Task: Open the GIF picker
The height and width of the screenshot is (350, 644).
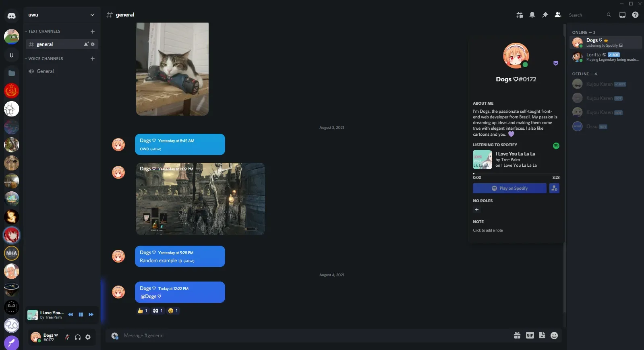Action: (530, 336)
